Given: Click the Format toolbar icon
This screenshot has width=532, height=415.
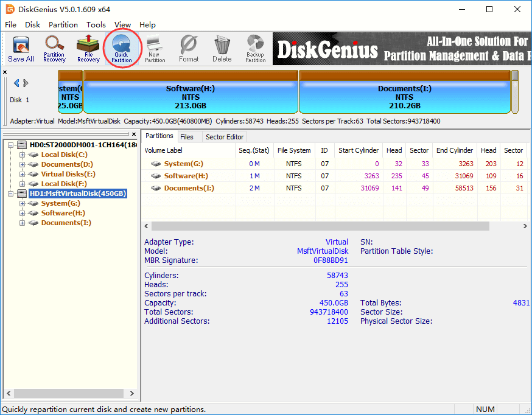Looking at the screenshot, I should 189,49.
